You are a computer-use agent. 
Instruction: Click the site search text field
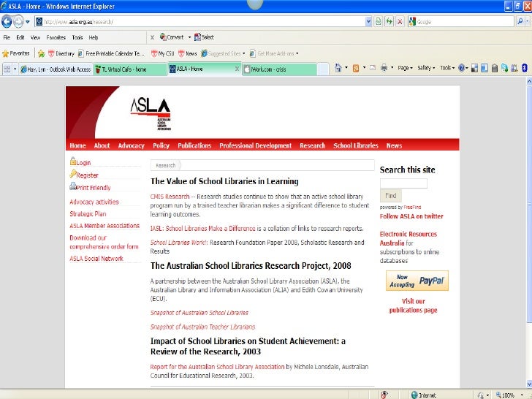[x=403, y=183]
